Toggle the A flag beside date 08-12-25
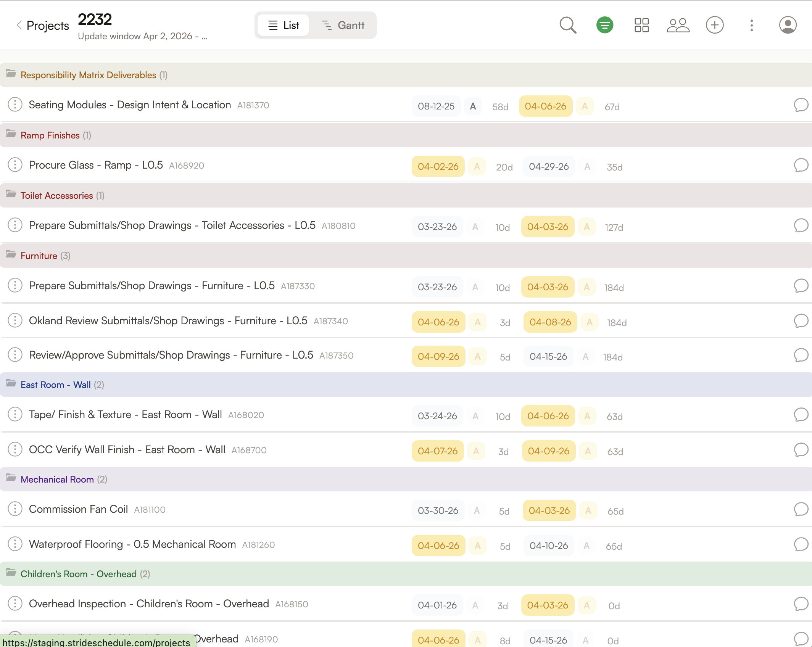This screenshot has height=647, width=812. tap(473, 106)
